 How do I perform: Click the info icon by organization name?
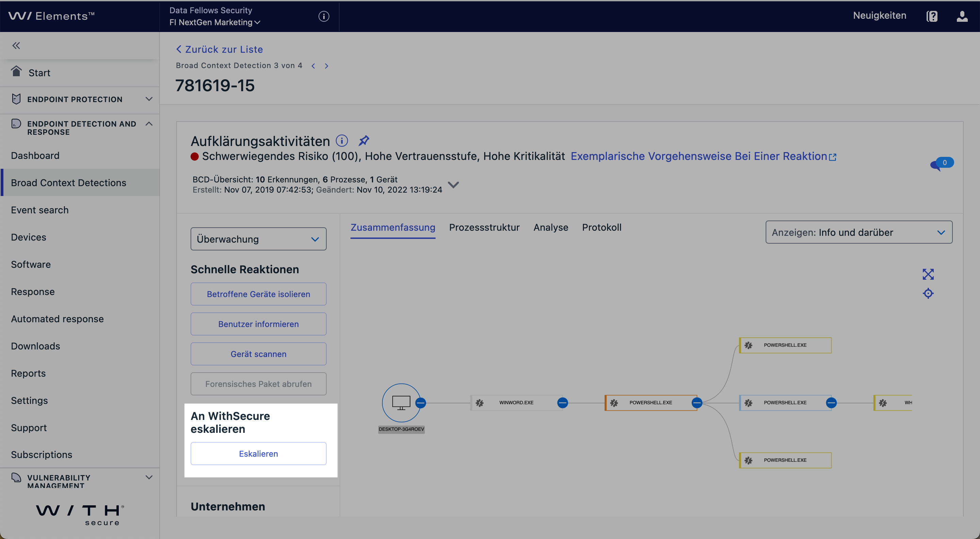[323, 16]
